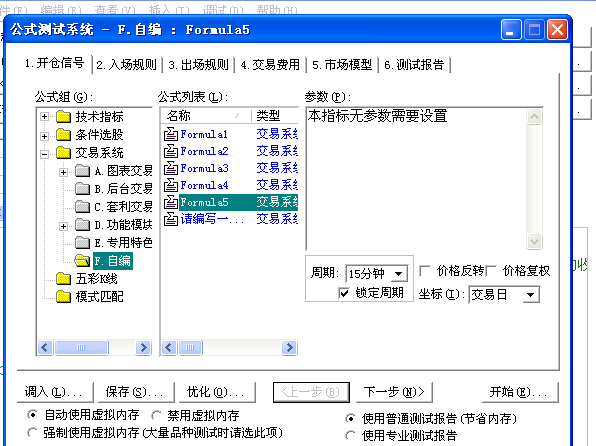Click the Formula1 formula icon
The width and height of the screenshot is (596, 446).
tap(171, 134)
